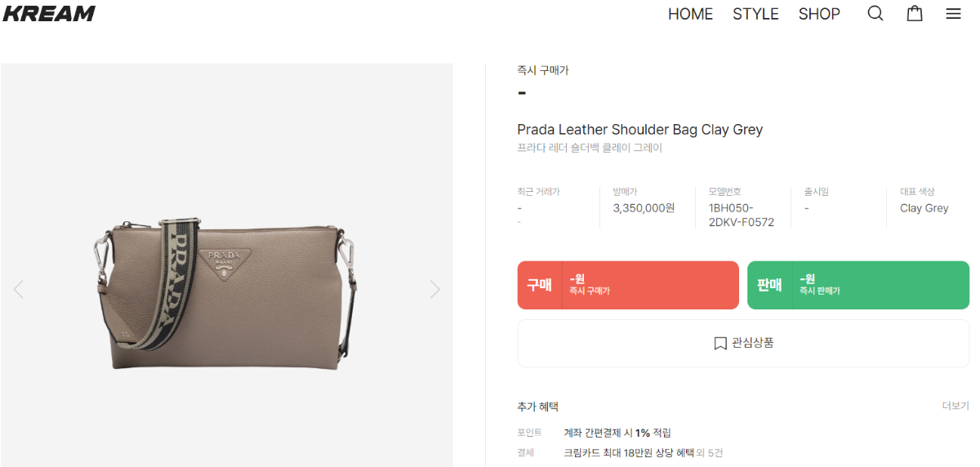
Task: Open the hamburger menu icon
Action: [x=954, y=14]
